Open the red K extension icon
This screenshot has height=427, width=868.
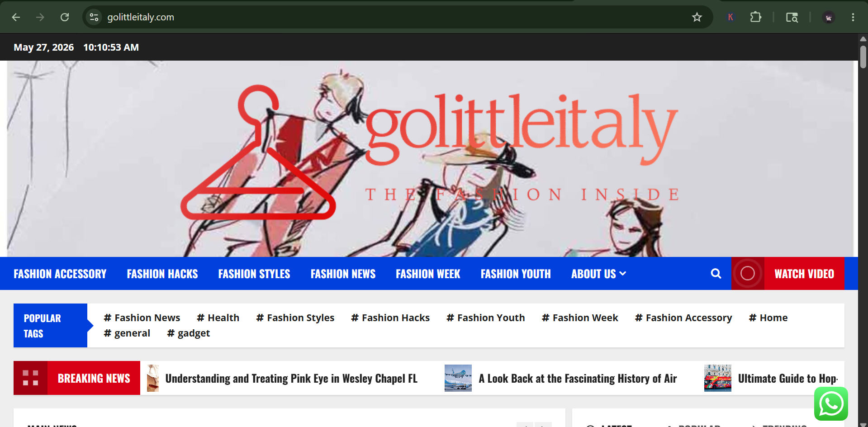click(x=730, y=17)
